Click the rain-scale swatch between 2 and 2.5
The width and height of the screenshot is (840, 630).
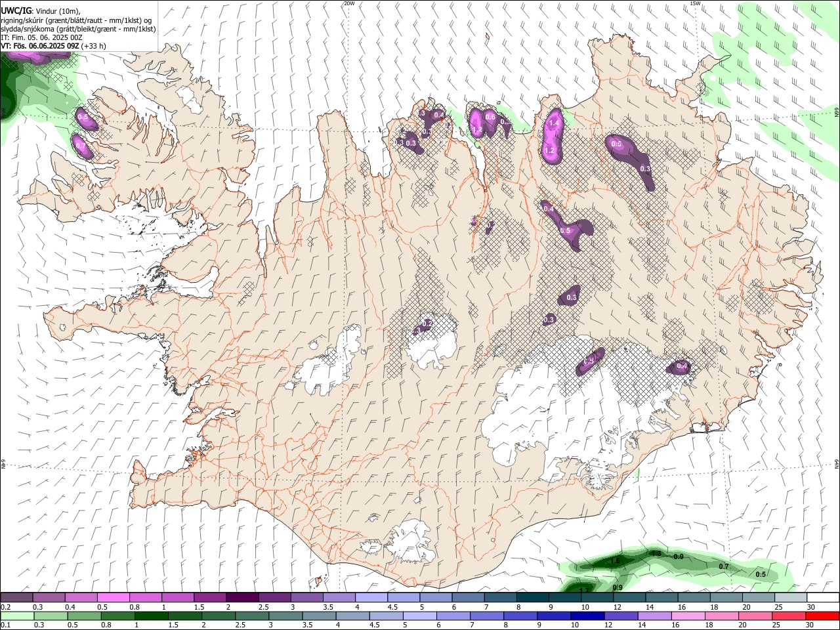219,616
